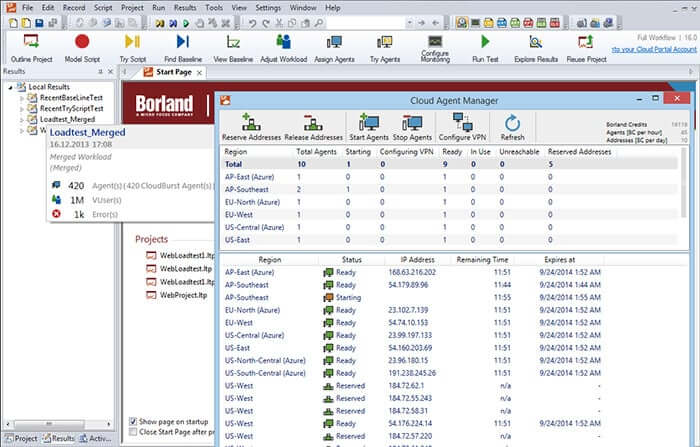Image resolution: width=700 pixels, height=447 pixels.
Task: Enable Close Start Page after project load checkbox
Action: point(133,432)
